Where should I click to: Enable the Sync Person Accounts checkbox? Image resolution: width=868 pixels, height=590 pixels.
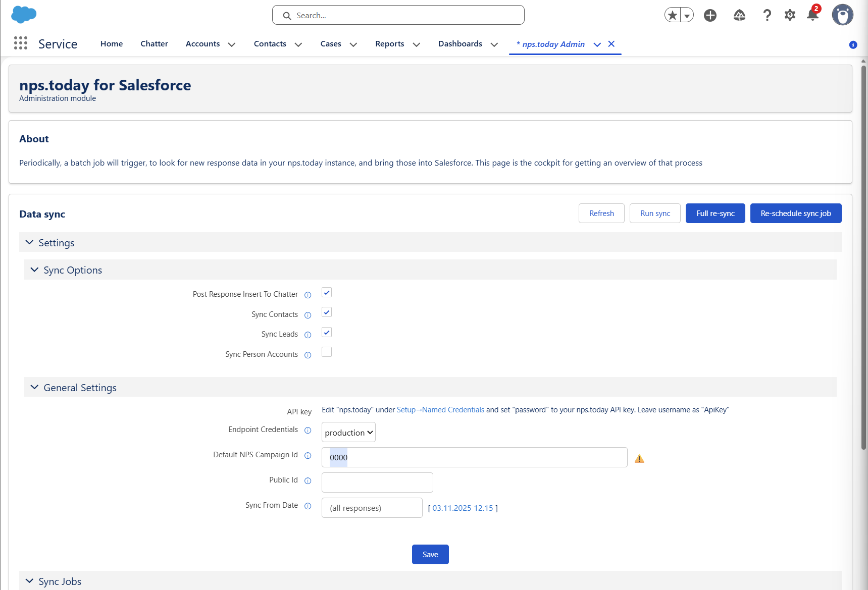[x=326, y=352]
